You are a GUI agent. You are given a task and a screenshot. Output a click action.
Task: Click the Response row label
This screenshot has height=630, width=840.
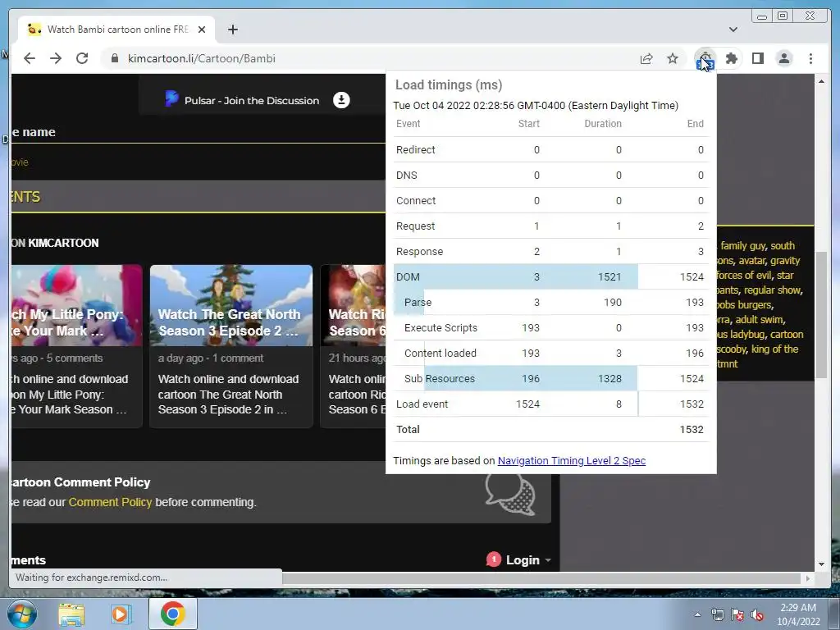tap(419, 252)
